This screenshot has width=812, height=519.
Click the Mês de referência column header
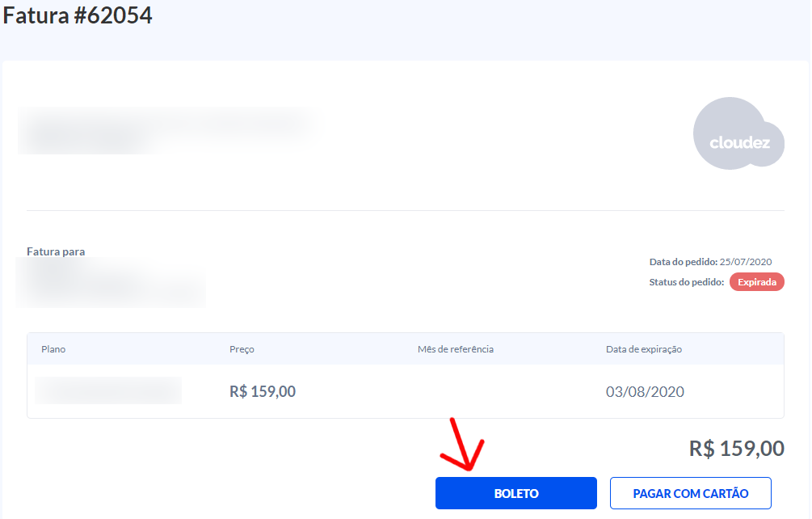[455, 349]
